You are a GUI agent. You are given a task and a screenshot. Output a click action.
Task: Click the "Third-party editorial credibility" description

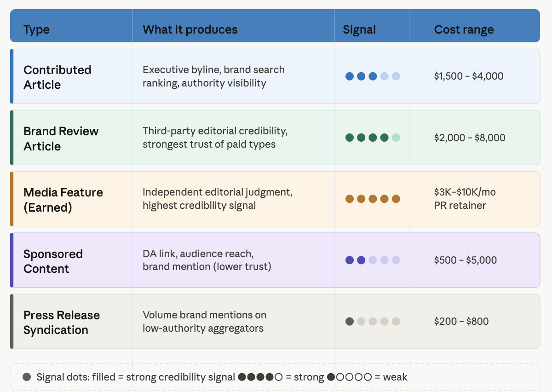pyautogui.click(x=215, y=138)
